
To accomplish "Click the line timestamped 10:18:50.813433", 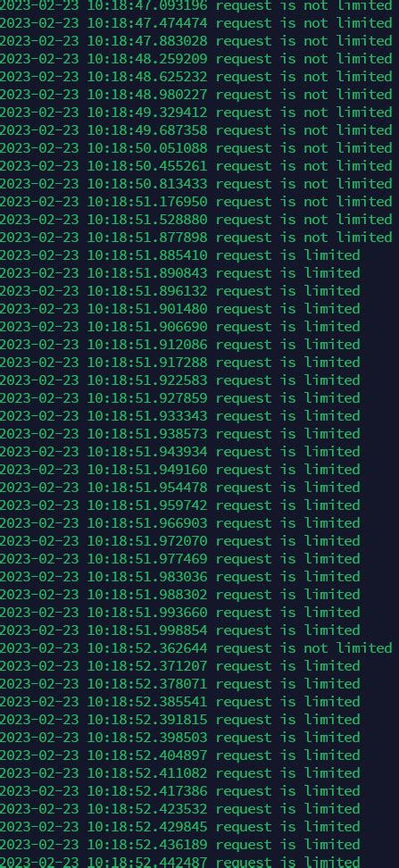I will [195, 184].
